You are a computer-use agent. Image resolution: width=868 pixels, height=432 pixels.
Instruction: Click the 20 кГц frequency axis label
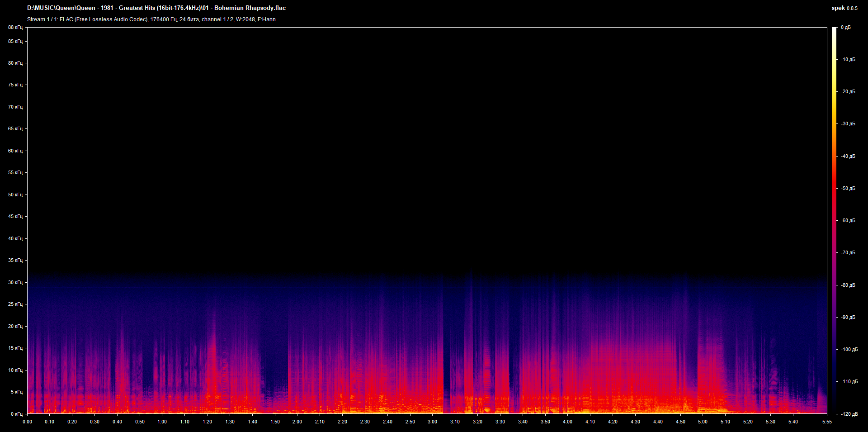[15, 327]
